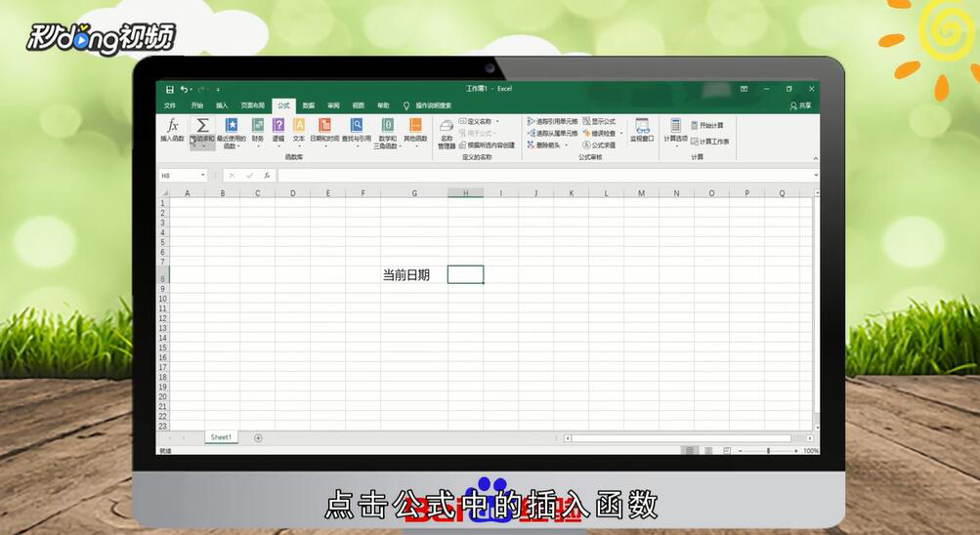
Task: Open Calculation Options (计算选项)
Action: click(675, 132)
